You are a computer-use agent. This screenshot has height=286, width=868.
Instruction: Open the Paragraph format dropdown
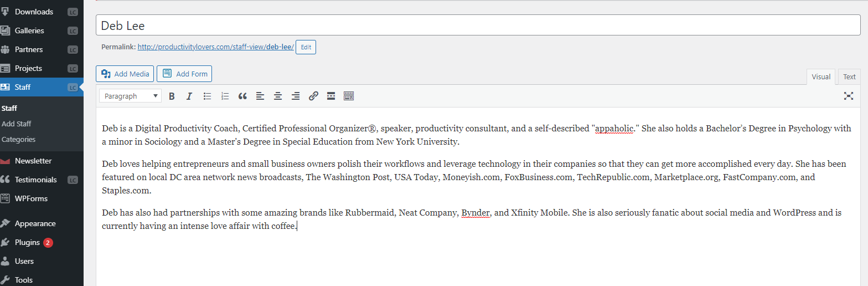[x=131, y=96]
